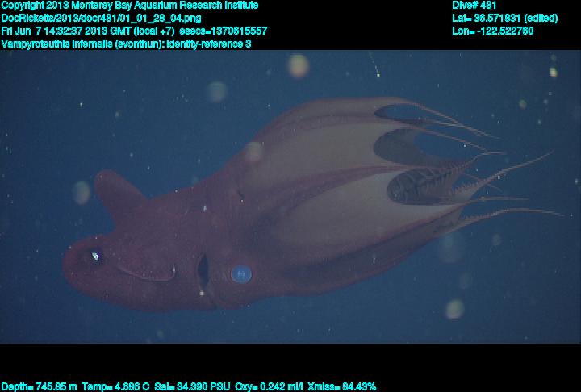Click the Lon= -122.522760 readout
581x392 pixels.
(x=492, y=31)
